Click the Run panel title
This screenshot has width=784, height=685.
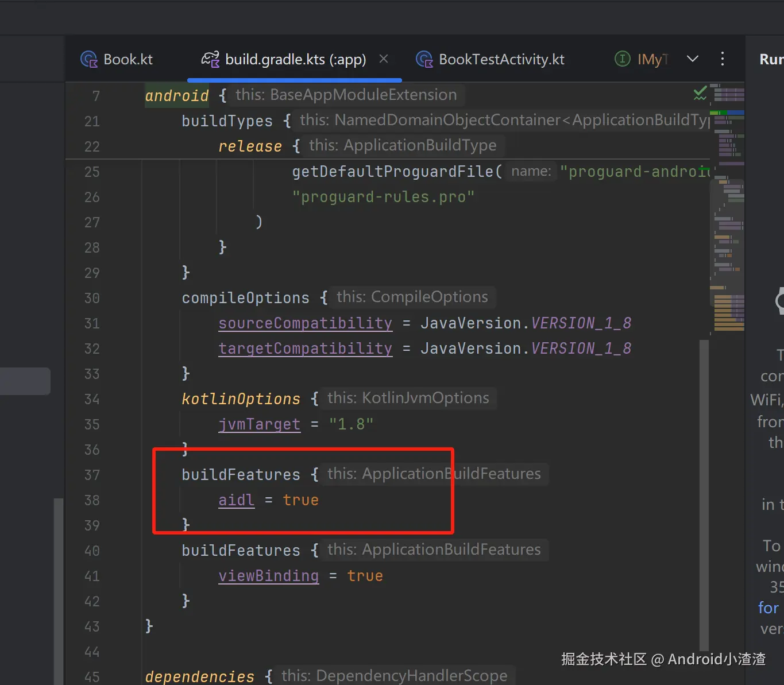click(x=771, y=59)
